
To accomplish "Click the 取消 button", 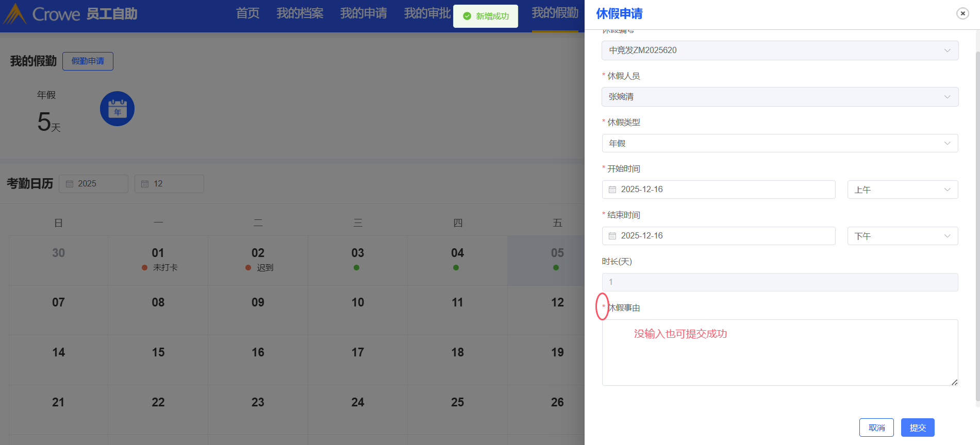I will (876, 427).
